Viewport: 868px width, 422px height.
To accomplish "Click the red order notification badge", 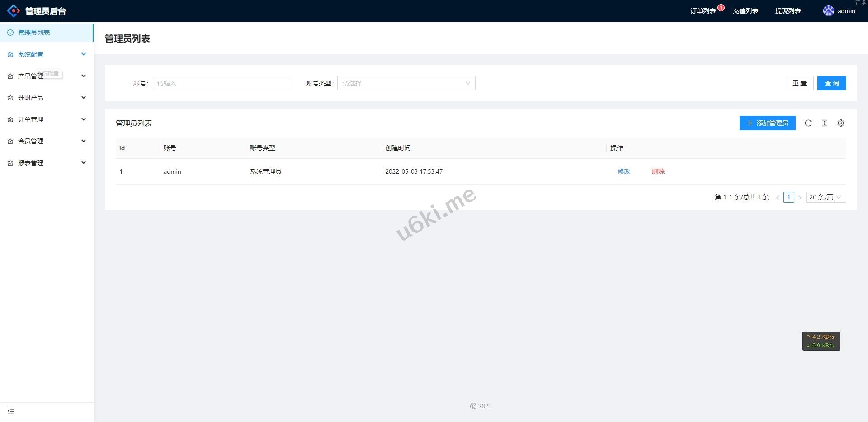I will click(721, 8).
